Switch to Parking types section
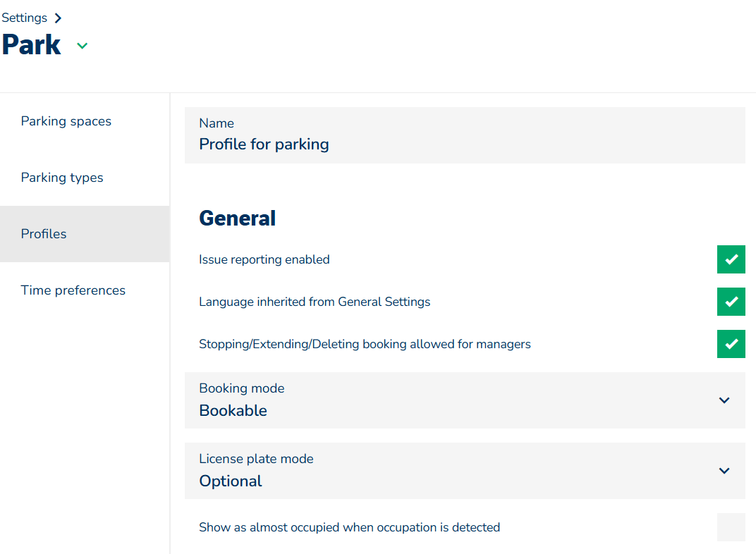The width and height of the screenshot is (756, 554). tap(62, 178)
